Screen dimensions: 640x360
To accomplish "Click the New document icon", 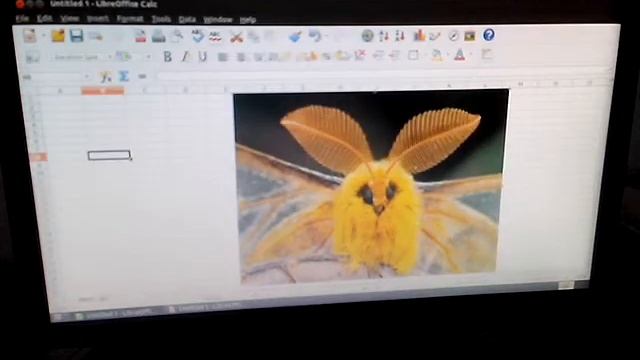I will pos(30,36).
